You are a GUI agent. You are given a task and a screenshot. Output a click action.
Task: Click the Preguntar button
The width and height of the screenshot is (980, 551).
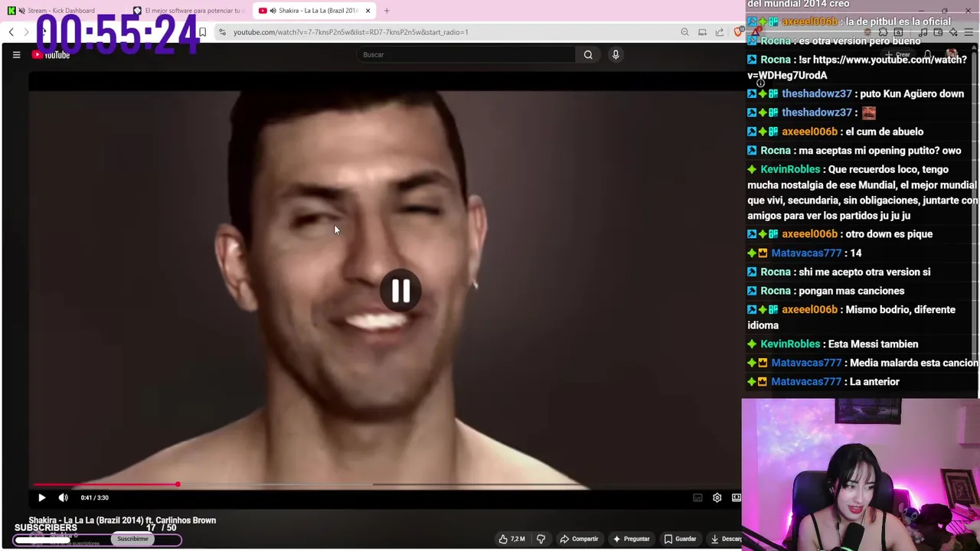631,539
